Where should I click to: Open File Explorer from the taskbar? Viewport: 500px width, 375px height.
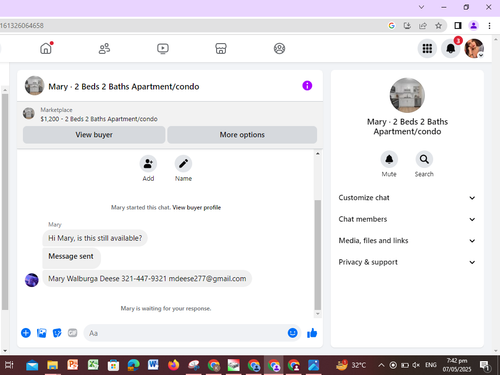52,365
